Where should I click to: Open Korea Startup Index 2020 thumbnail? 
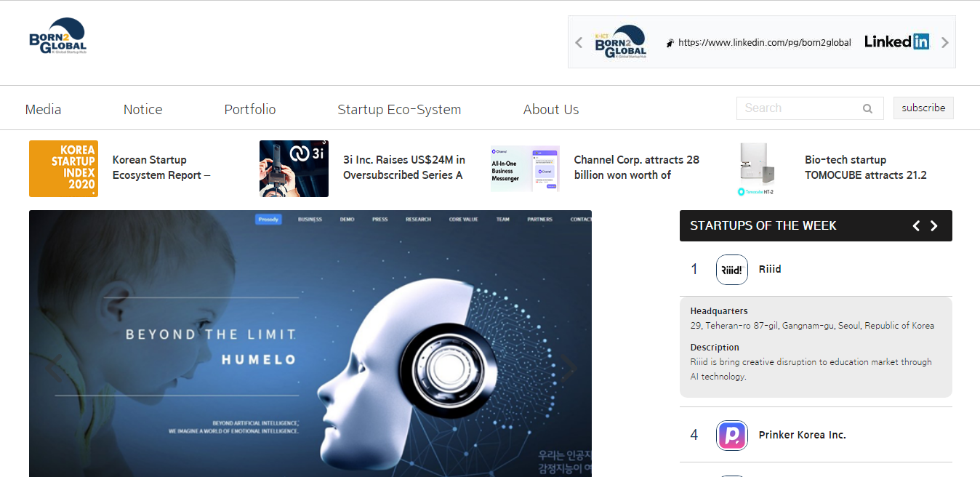pyautogui.click(x=63, y=169)
